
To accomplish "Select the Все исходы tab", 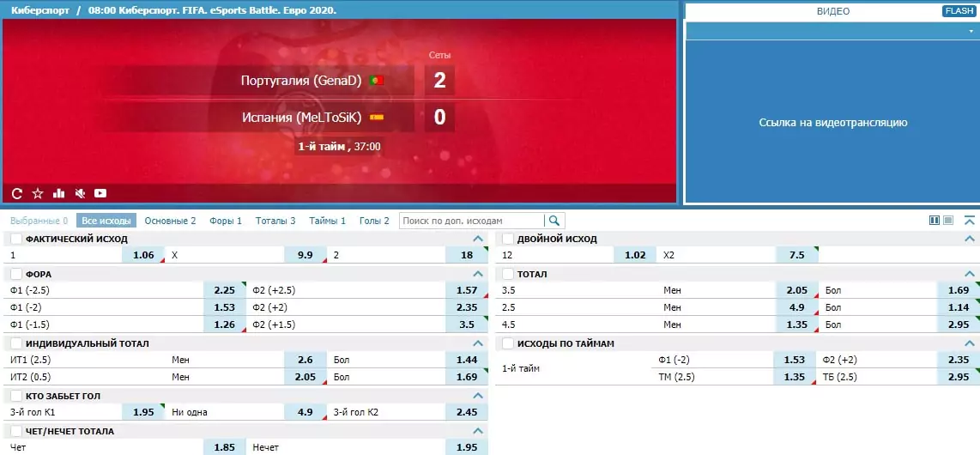I will [106, 221].
